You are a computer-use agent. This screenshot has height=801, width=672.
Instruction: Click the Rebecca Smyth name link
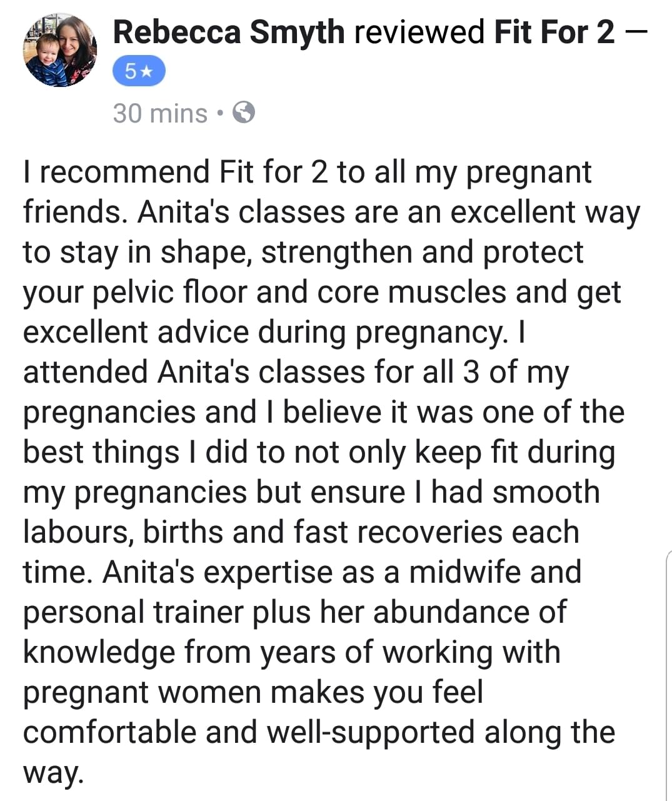pyautogui.click(x=229, y=32)
